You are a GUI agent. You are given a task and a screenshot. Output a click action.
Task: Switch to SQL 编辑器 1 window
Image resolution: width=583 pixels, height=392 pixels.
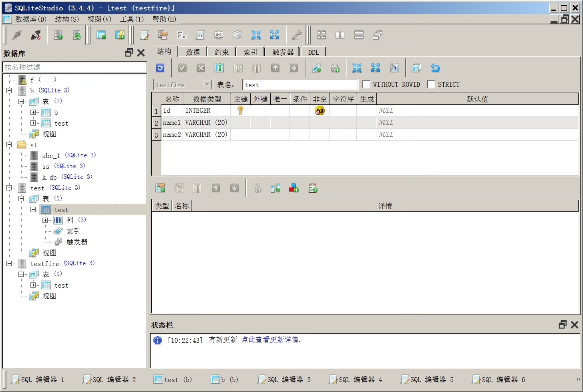click(38, 380)
